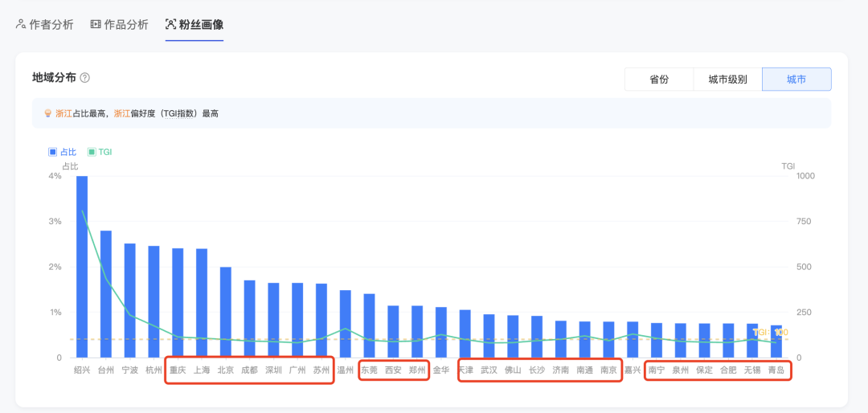Toggle the 占比 legend series

(x=63, y=151)
